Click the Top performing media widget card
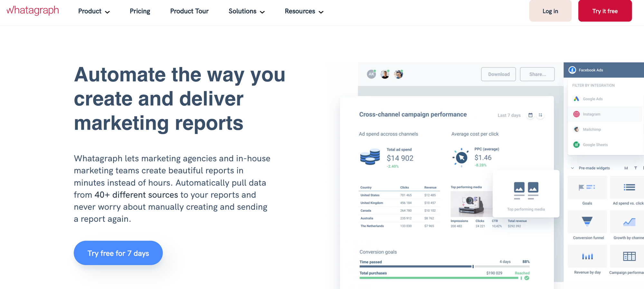The height and width of the screenshot is (289, 644). [x=526, y=194]
